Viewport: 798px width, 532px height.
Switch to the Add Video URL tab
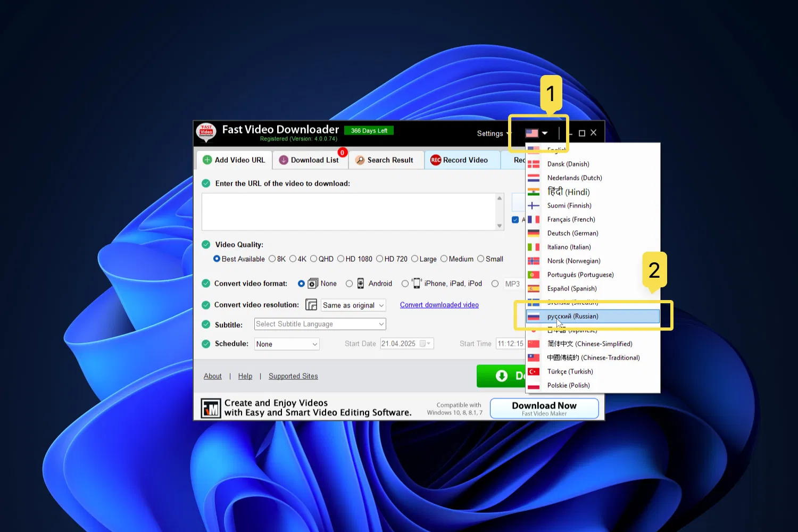[x=235, y=160]
